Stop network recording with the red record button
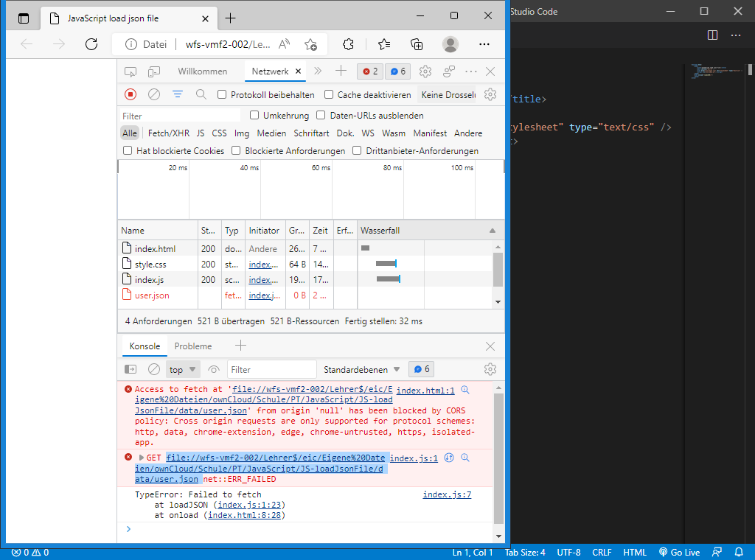The image size is (755, 560). click(131, 95)
